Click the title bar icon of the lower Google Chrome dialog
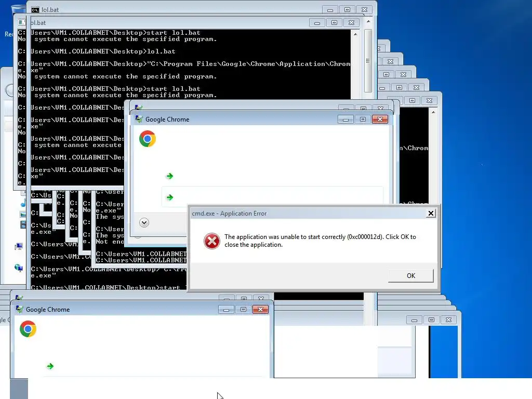This screenshot has height=399, width=532. coord(19,309)
